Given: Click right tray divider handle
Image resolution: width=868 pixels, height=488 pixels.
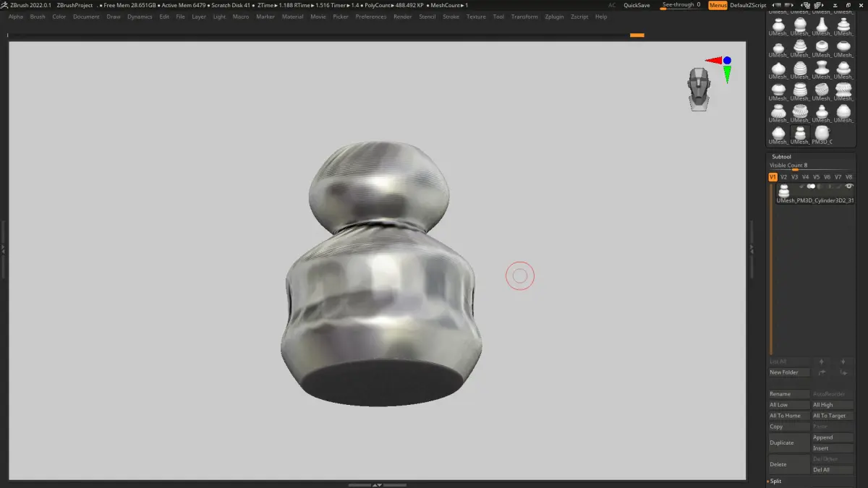Looking at the screenshot, I should tap(752, 248).
